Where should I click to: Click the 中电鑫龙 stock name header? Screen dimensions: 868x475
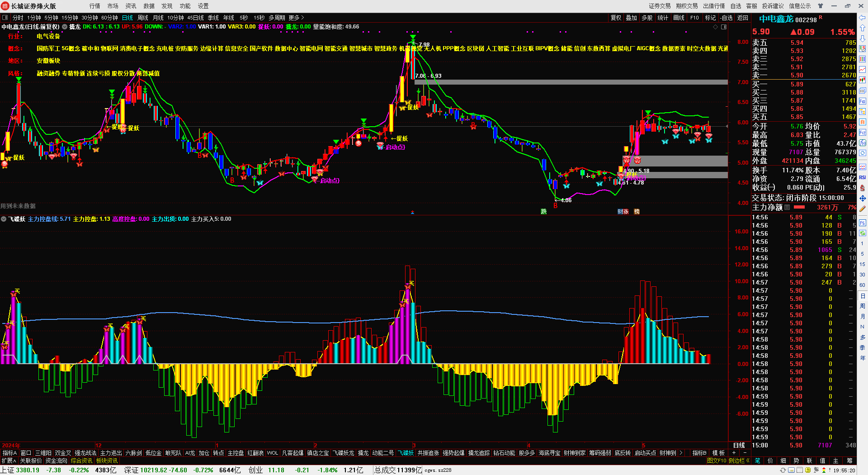click(x=776, y=19)
